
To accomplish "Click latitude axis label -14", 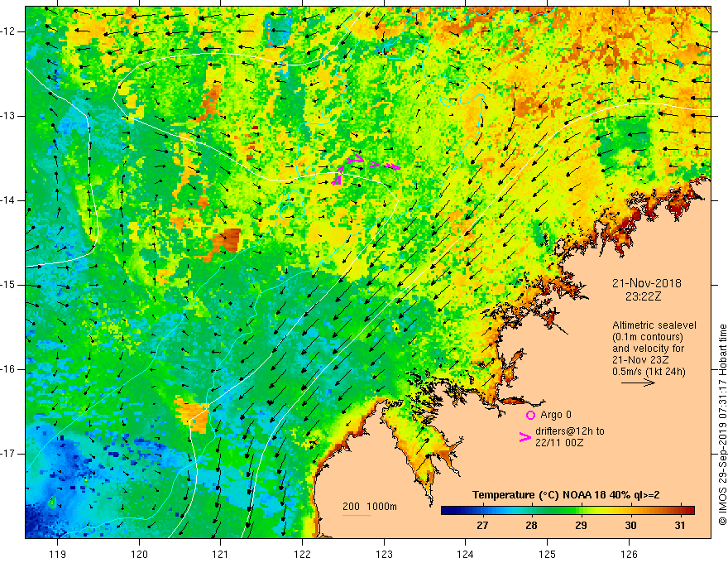I will click(x=8, y=200).
